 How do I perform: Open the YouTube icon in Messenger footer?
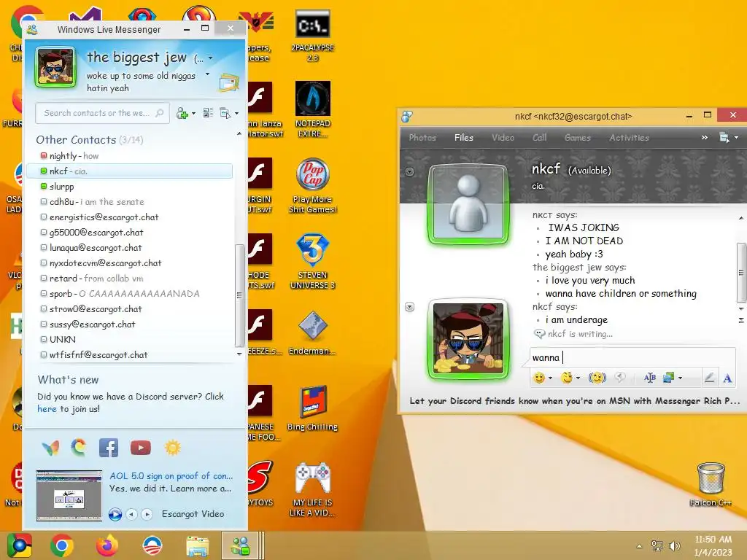coord(141,448)
